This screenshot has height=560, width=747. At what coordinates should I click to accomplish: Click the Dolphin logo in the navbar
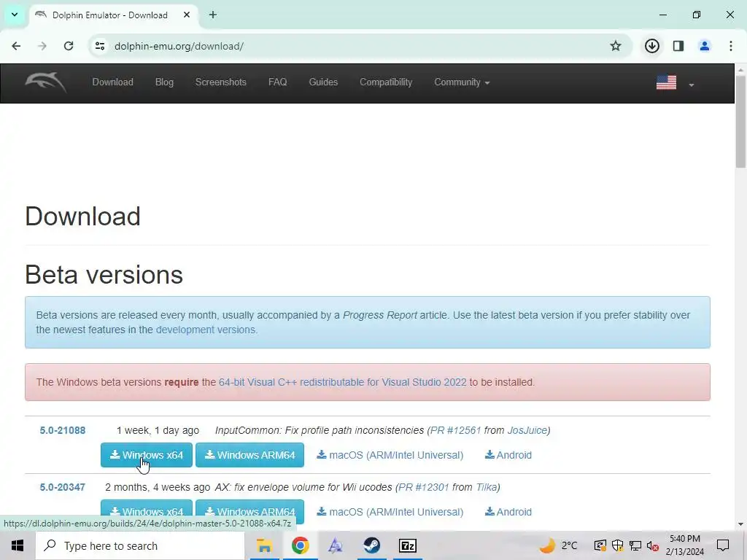[x=46, y=82]
